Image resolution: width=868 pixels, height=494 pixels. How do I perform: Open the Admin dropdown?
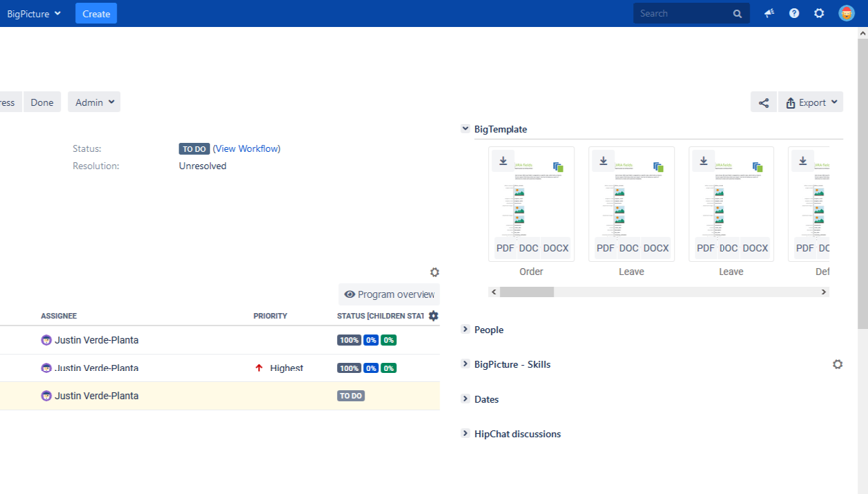(94, 102)
